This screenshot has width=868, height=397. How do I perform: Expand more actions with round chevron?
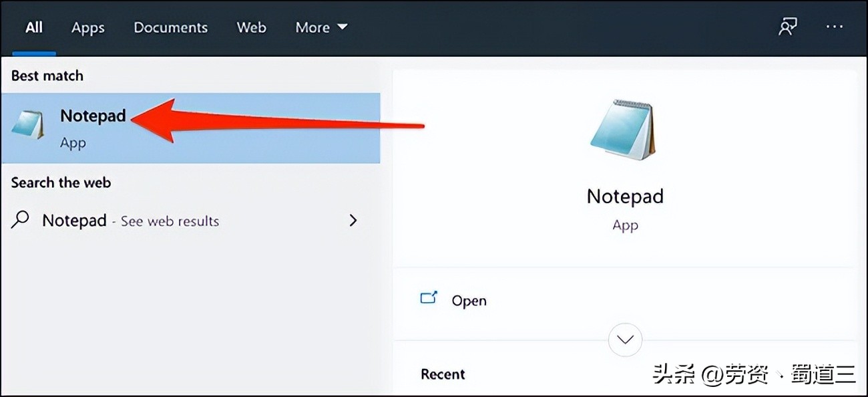click(626, 340)
